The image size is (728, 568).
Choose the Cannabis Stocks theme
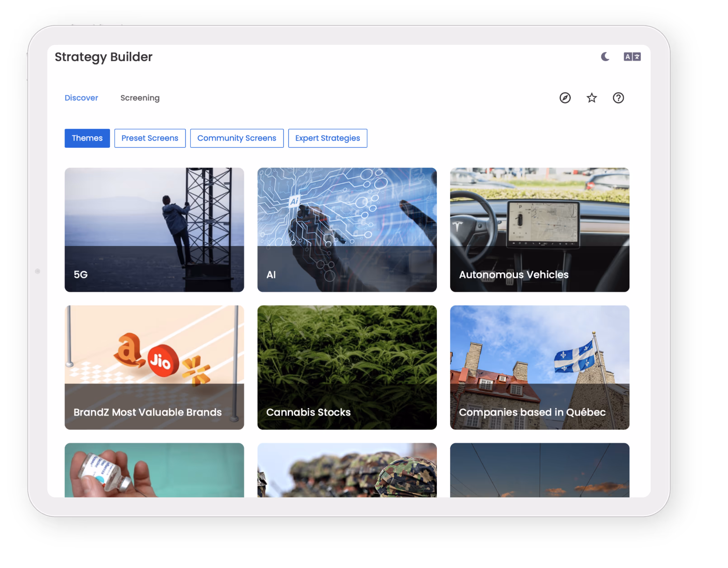click(347, 367)
